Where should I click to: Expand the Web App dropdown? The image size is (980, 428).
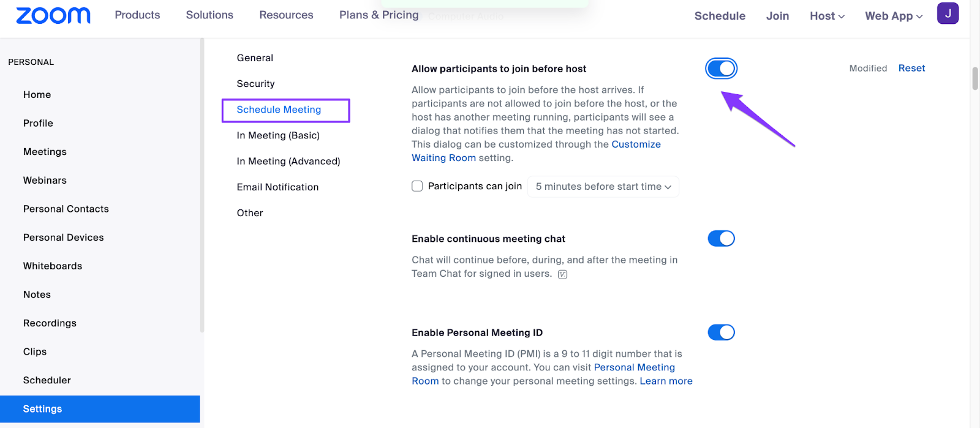tap(893, 16)
